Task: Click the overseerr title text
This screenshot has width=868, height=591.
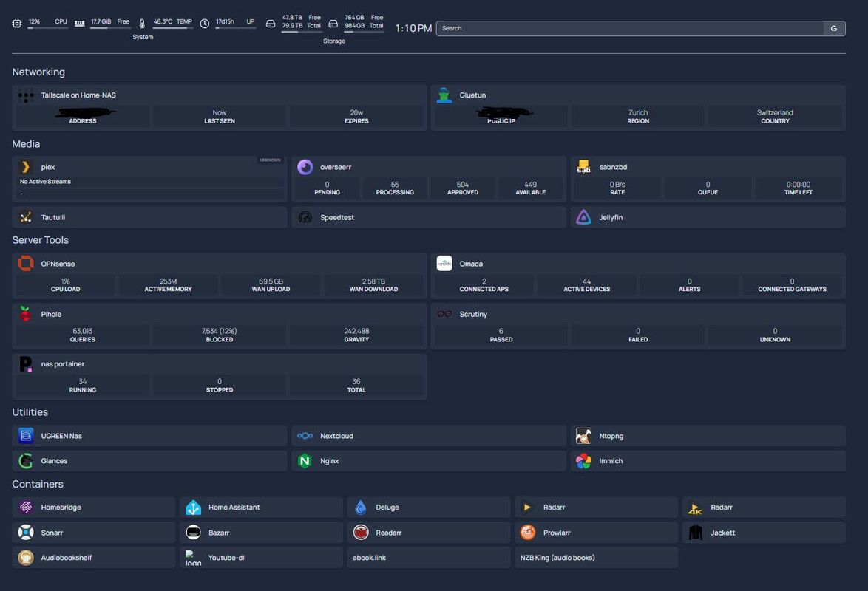Action: (336, 167)
